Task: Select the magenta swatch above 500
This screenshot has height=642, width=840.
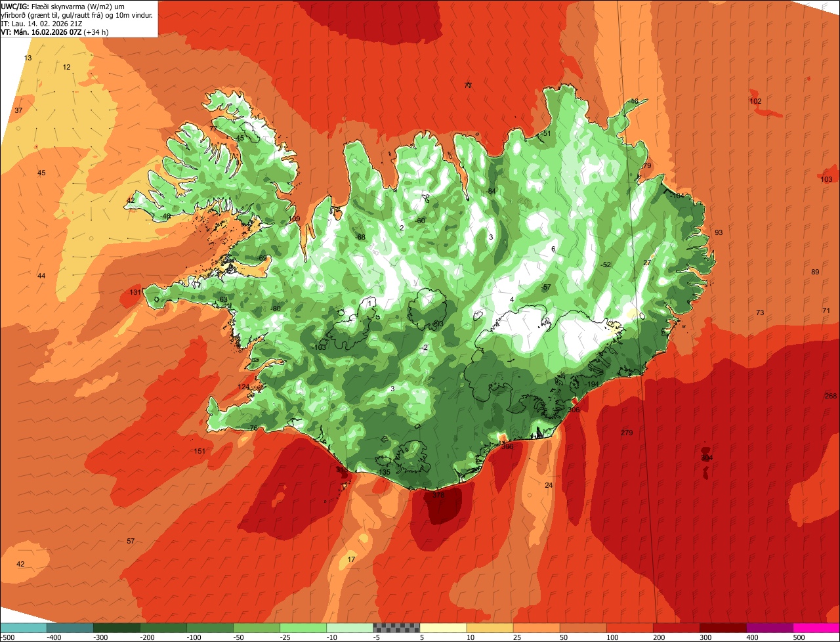Action: point(816,628)
